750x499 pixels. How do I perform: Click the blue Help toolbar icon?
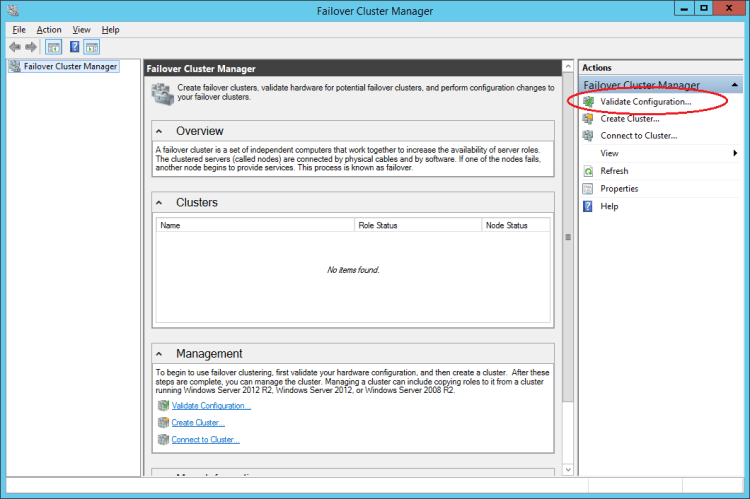(x=74, y=47)
